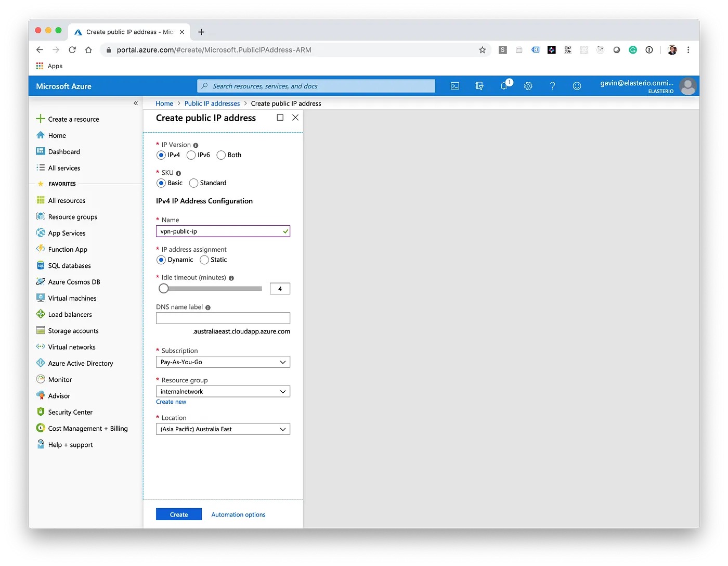Collapse the left sidebar menu
Viewport: 728px width, 566px height.
pyautogui.click(x=136, y=103)
